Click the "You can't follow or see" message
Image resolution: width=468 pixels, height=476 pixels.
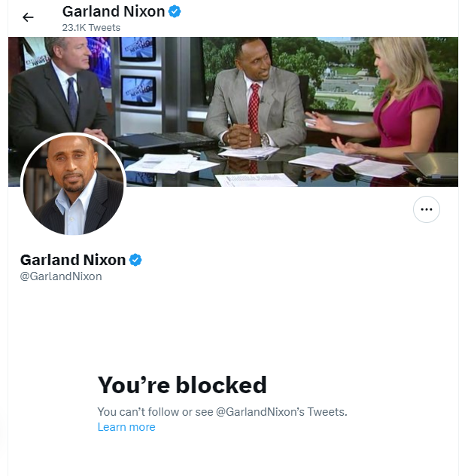click(x=222, y=412)
